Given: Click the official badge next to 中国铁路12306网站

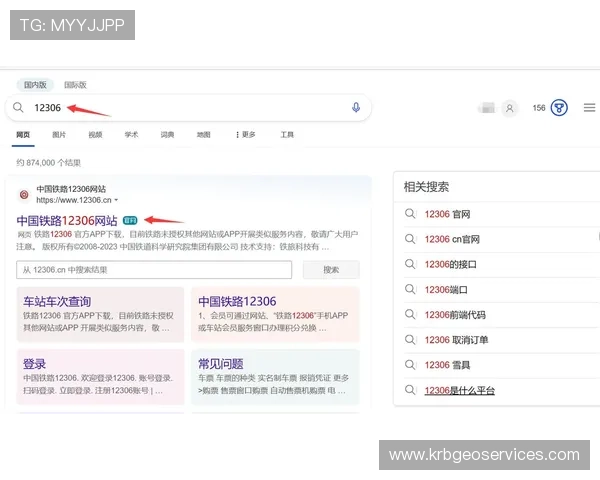Looking at the screenshot, I should (x=130, y=220).
